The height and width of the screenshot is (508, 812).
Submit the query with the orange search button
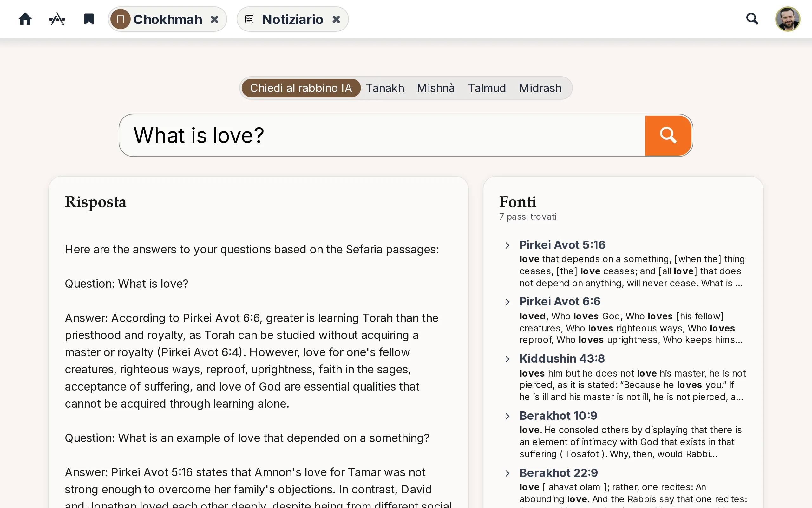click(x=668, y=135)
